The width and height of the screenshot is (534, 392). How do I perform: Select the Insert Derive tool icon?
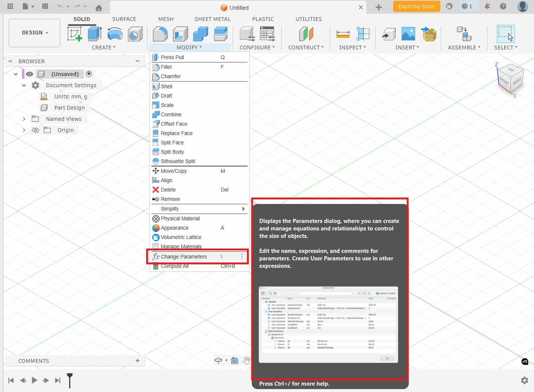point(389,34)
